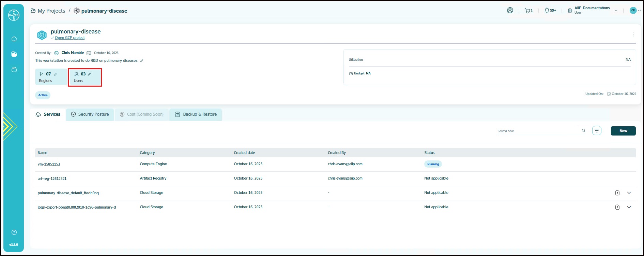Click the filter icon beside search
This screenshot has height=256, width=644.
point(597,131)
